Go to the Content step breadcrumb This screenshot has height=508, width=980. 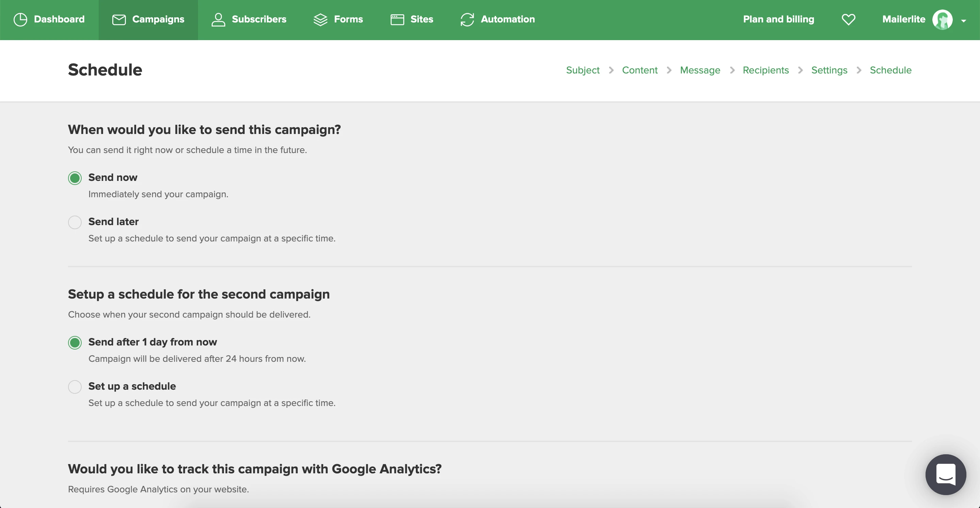[639, 70]
